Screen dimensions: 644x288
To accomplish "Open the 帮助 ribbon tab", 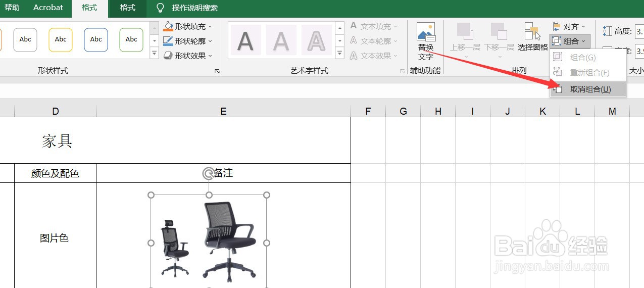I will [x=12, y=8].
